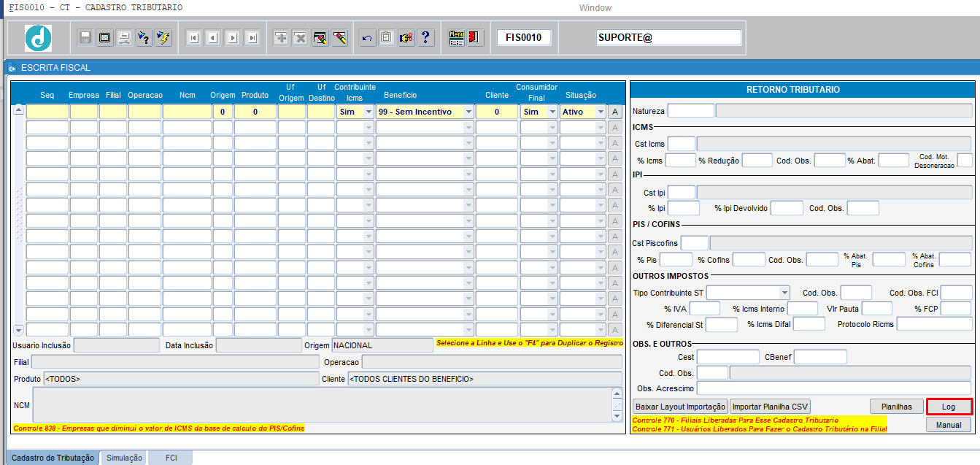Click the Manual button
The height and width of the screenshot is (465, 980).
[x=949, y=424]
